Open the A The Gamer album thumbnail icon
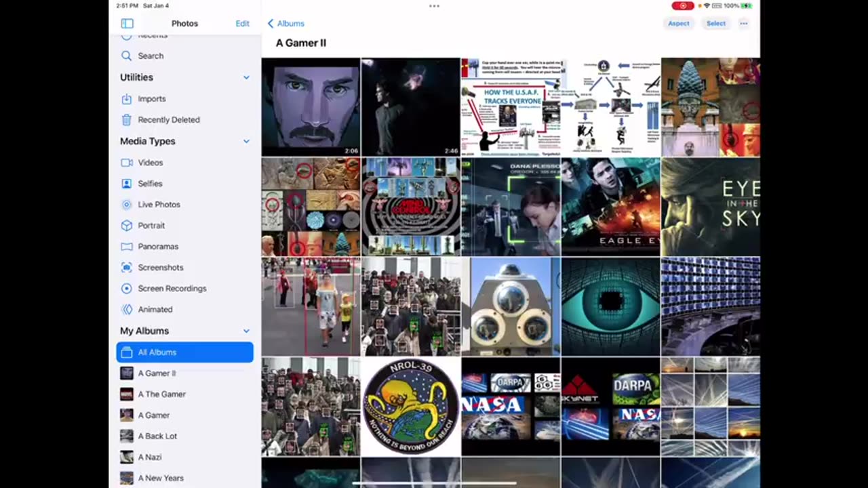868x488 pixels. [126, 394]
